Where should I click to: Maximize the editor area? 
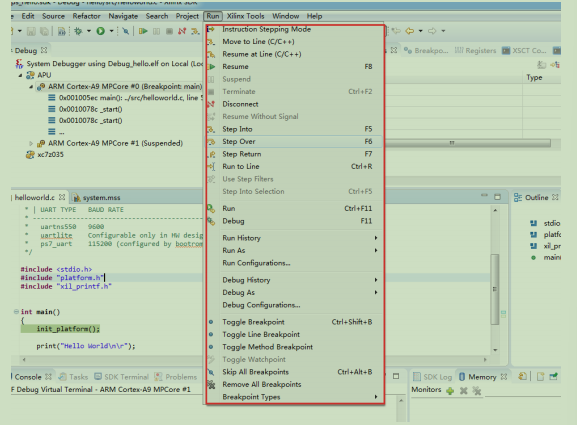pos(498,197)
